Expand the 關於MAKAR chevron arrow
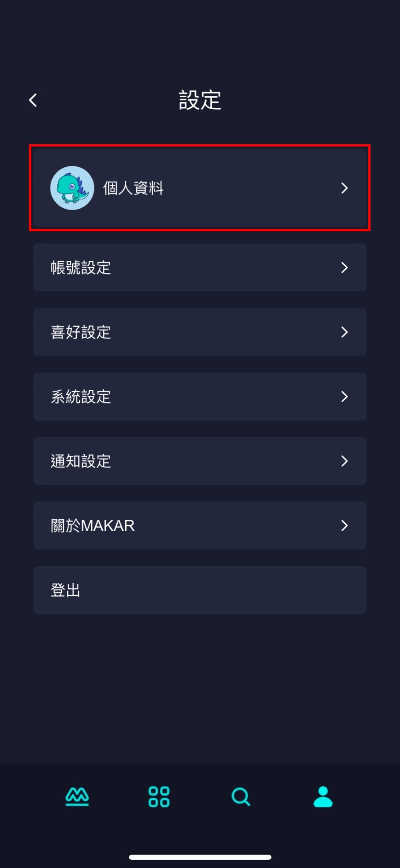 (344, 526)
